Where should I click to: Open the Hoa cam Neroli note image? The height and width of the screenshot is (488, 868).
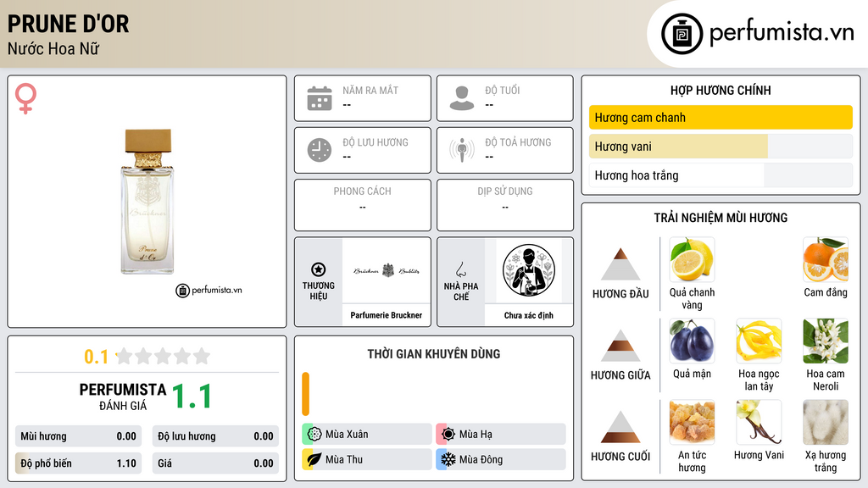tap(826, 341)
